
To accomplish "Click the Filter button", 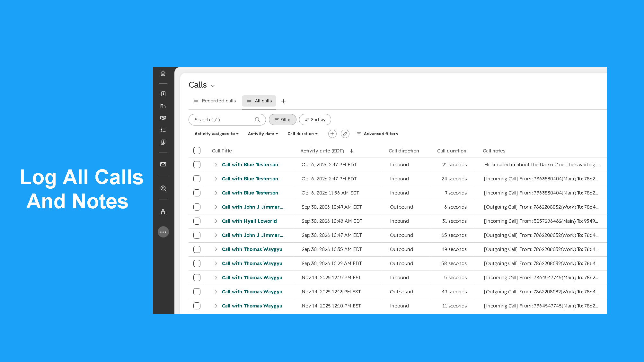I will click(x=282, y=120).
